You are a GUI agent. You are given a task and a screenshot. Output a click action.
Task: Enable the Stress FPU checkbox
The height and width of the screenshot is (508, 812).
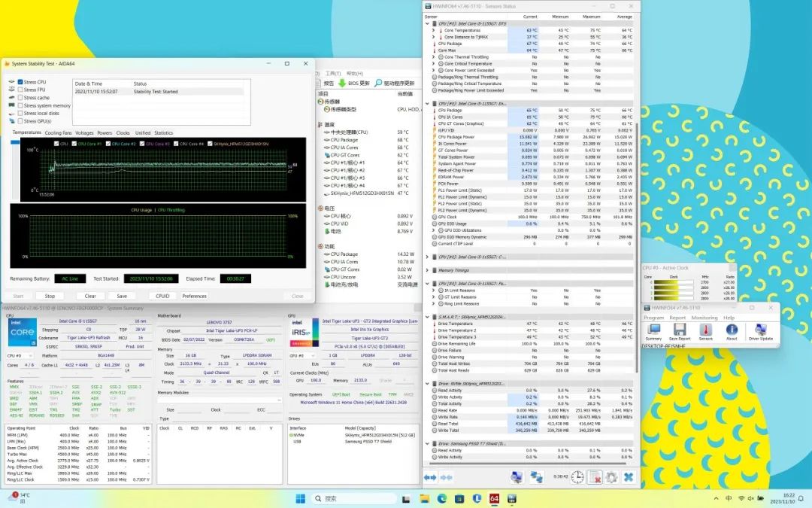pyautogui.click(x=20, y=90)
